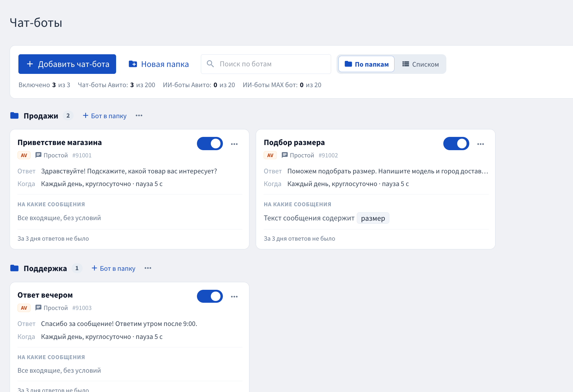Click the Продажи folder icon

(x=14, y=115)
